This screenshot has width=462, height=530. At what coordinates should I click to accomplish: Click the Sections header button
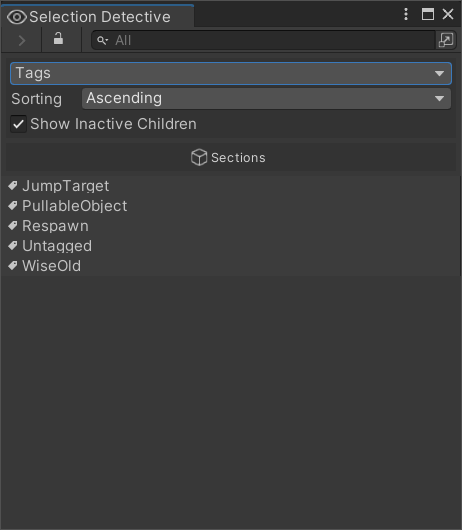pyautogui.click(x=231, y=158)
